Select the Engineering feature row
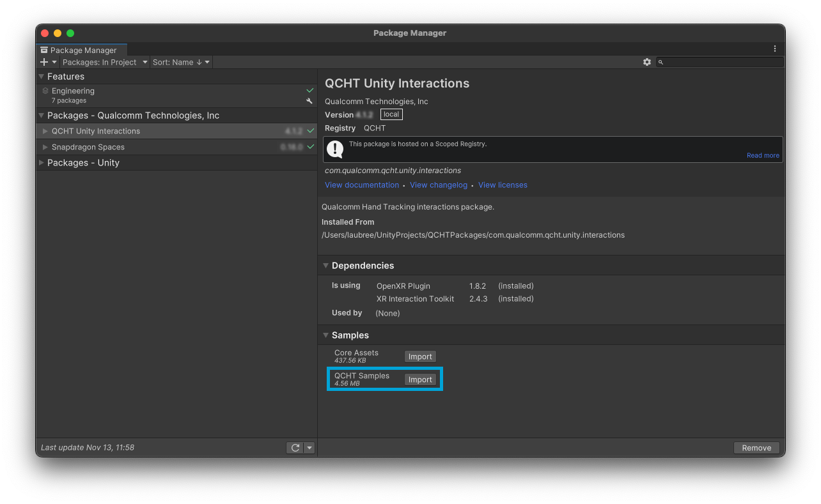 pos(176,95)
